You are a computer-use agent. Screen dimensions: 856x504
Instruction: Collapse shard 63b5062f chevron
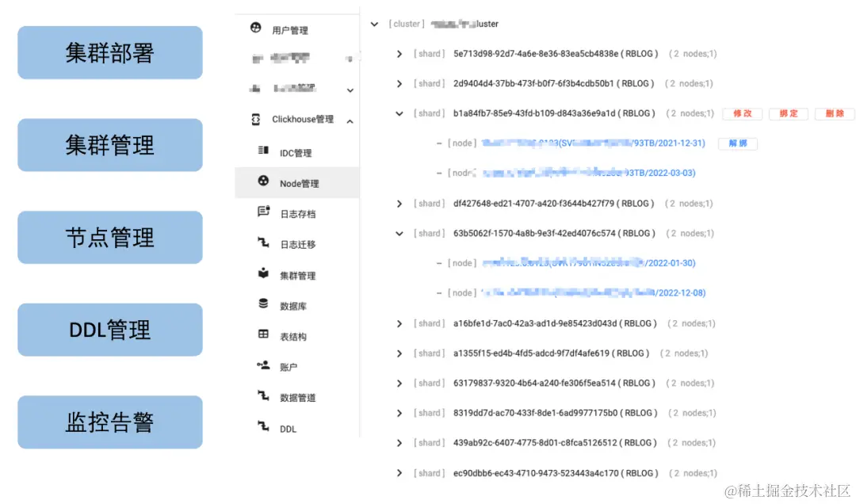[399, 234]
